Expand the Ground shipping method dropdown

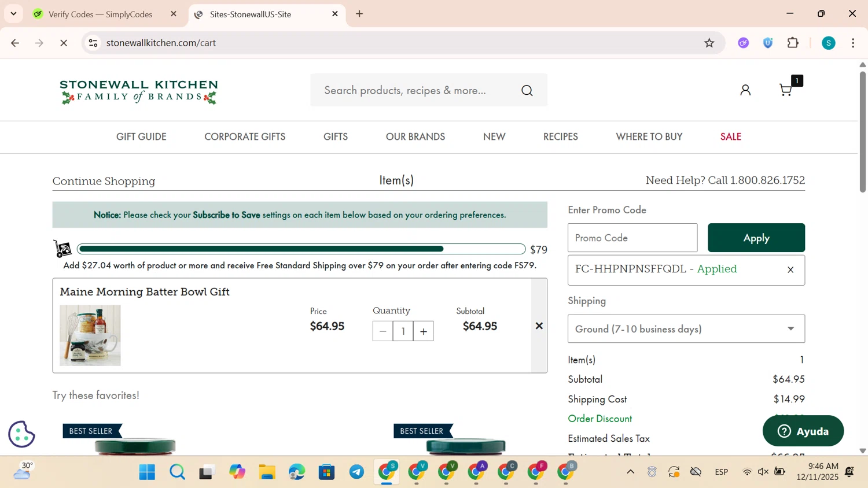[686, 329]
